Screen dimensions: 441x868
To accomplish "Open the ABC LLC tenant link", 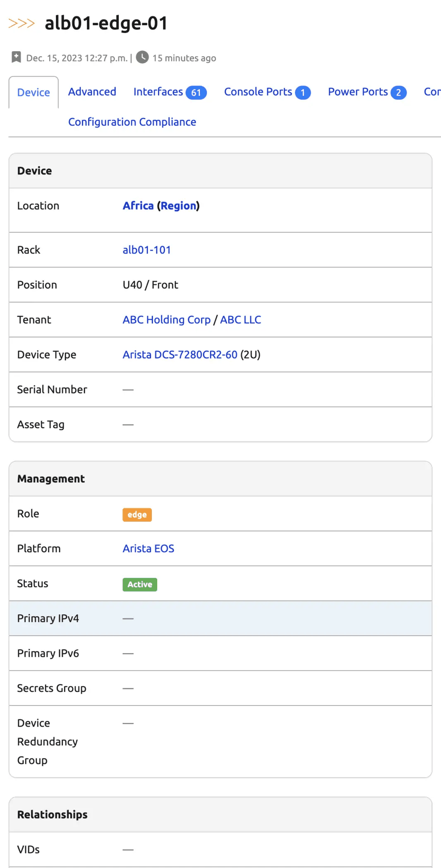I will click(x=240, y=320).
